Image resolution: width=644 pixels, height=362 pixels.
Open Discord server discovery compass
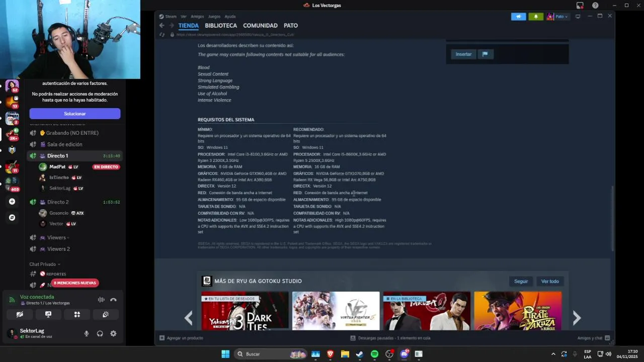click(12, 218)
